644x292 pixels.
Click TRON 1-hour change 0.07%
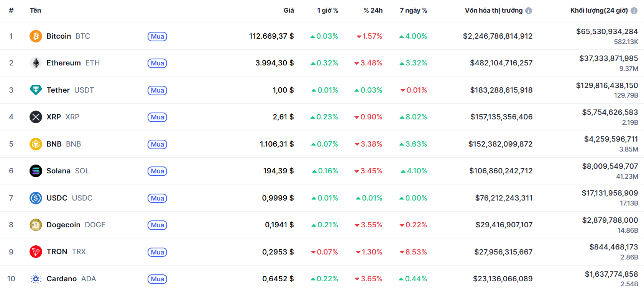(324, 252)
